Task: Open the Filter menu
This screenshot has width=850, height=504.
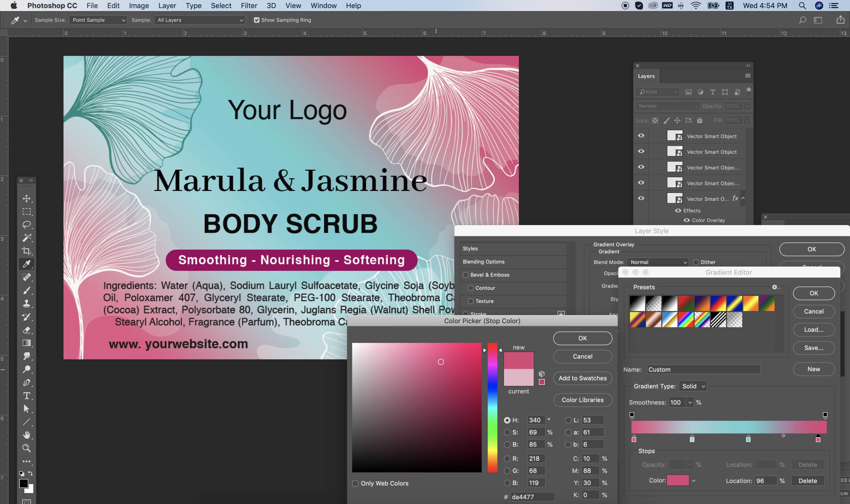Action: [249, 6]
